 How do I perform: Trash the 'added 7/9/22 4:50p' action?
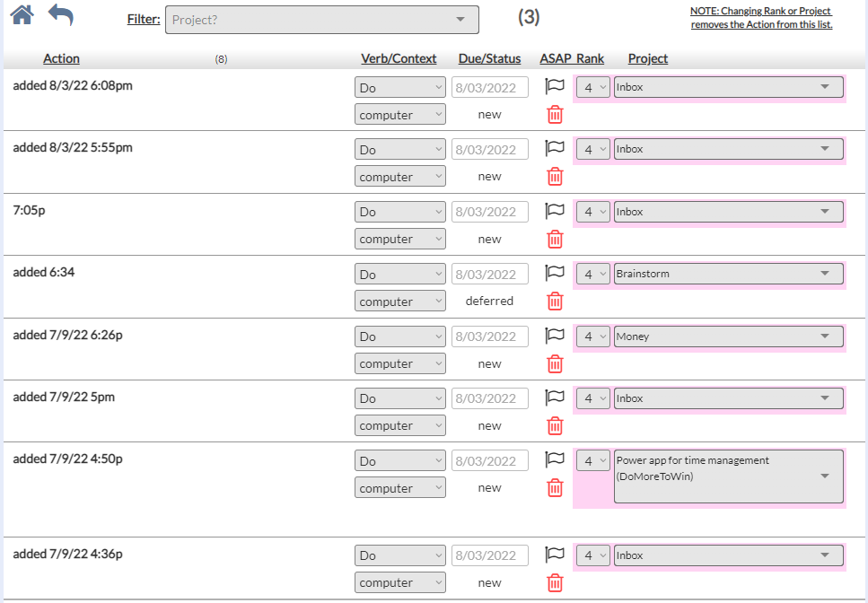[x=556, y=488]
